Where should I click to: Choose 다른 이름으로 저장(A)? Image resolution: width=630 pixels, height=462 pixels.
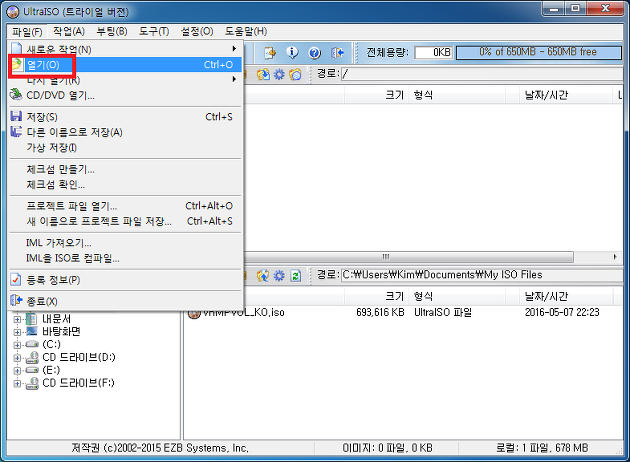pos(125,132)
